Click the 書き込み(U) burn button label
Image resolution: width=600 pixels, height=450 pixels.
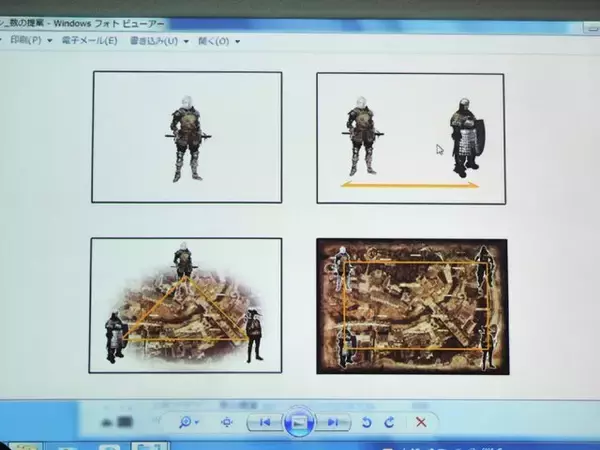point(152,41)
